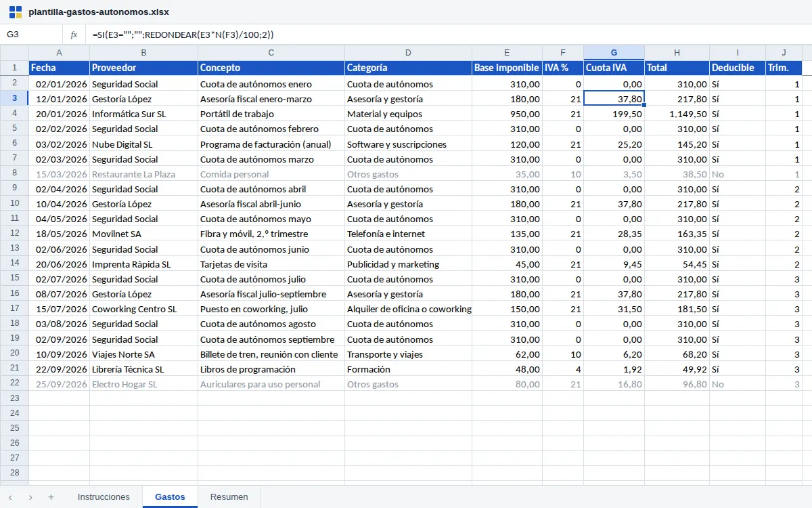
Task: Select column C header
Action: [x=271, y=53]
